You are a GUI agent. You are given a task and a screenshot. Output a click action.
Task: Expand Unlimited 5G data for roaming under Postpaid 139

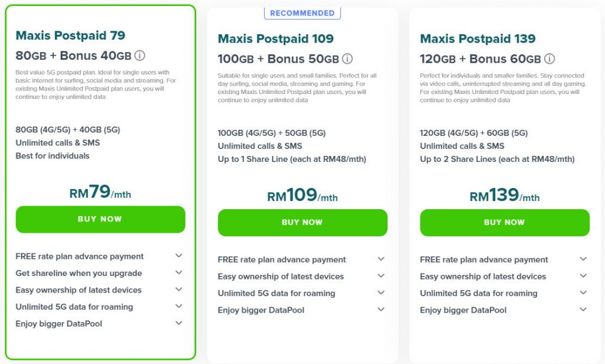point(503,293)
